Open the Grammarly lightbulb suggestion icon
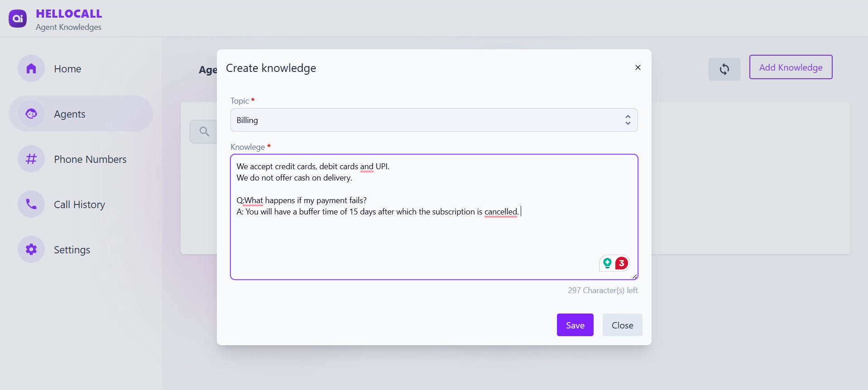The width and height of the screenshot is (868, 390). click(x=607, y=263)
